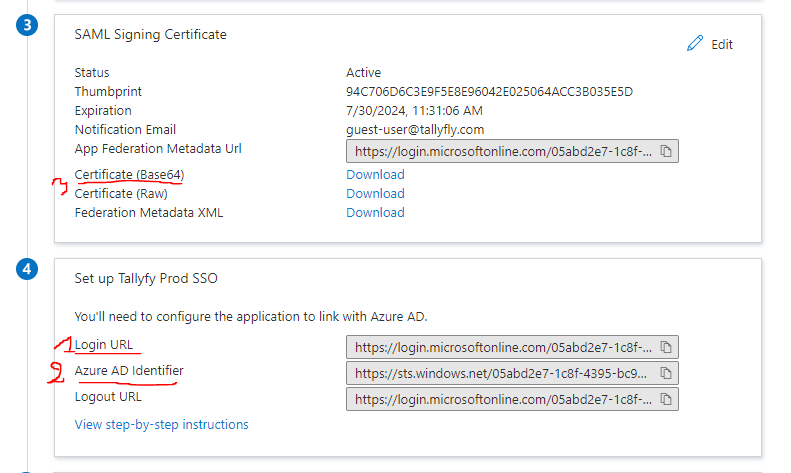Image resolution: width=791 pixels, height=473 pixels.
Task: Copy the Login URL to clipboard
Action: click(x=666, y=347)
